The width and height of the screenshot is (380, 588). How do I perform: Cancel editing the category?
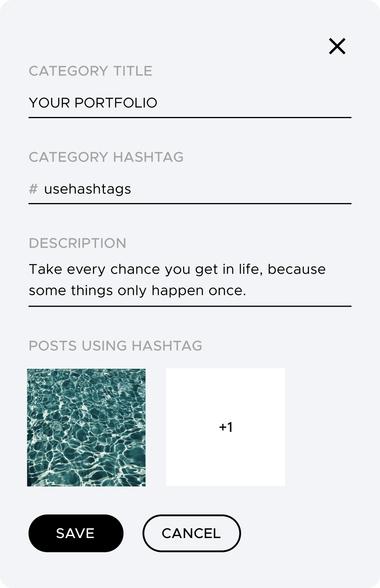click(192, 533)
